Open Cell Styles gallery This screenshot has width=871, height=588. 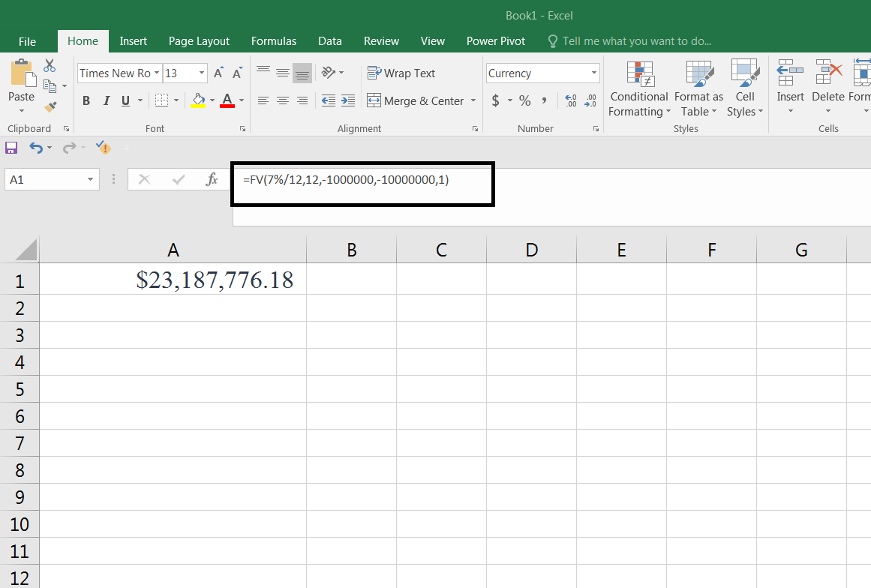(745, 88)
